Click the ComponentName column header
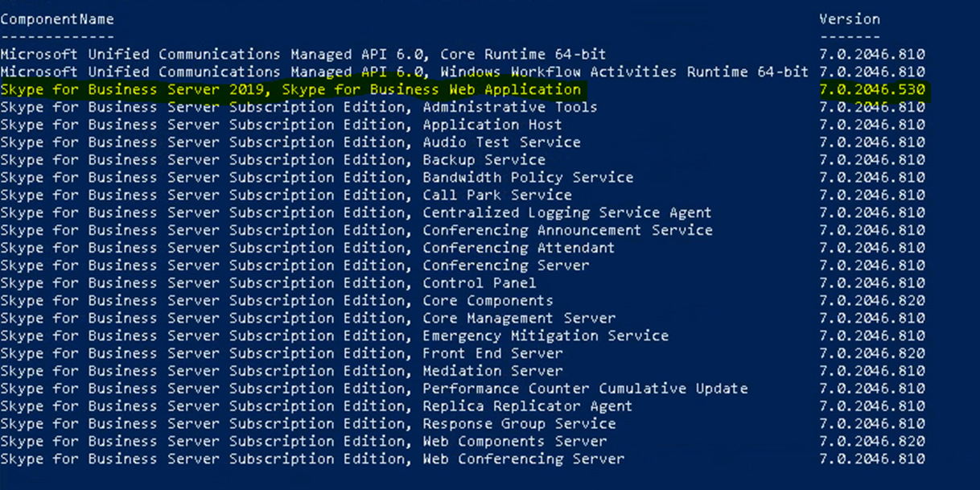Viewport: 980px width, 490px height. (x=57, y=19)
